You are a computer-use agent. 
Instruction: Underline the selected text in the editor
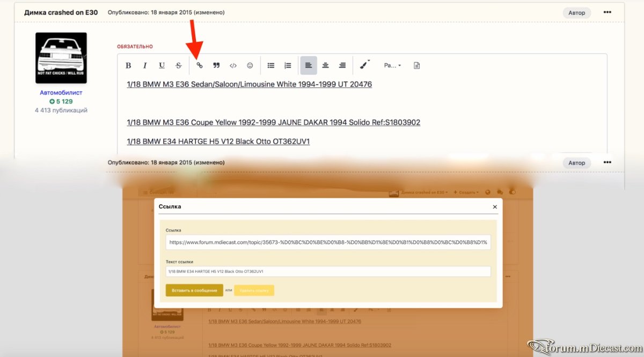pos(162,65)
